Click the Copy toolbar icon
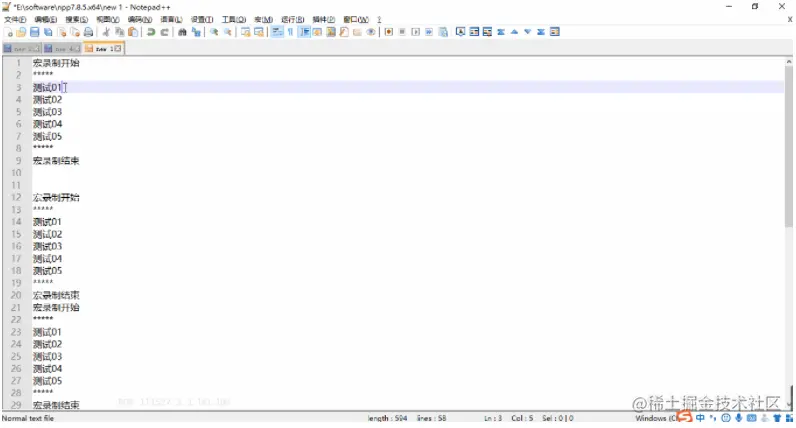 coord(120,32)
